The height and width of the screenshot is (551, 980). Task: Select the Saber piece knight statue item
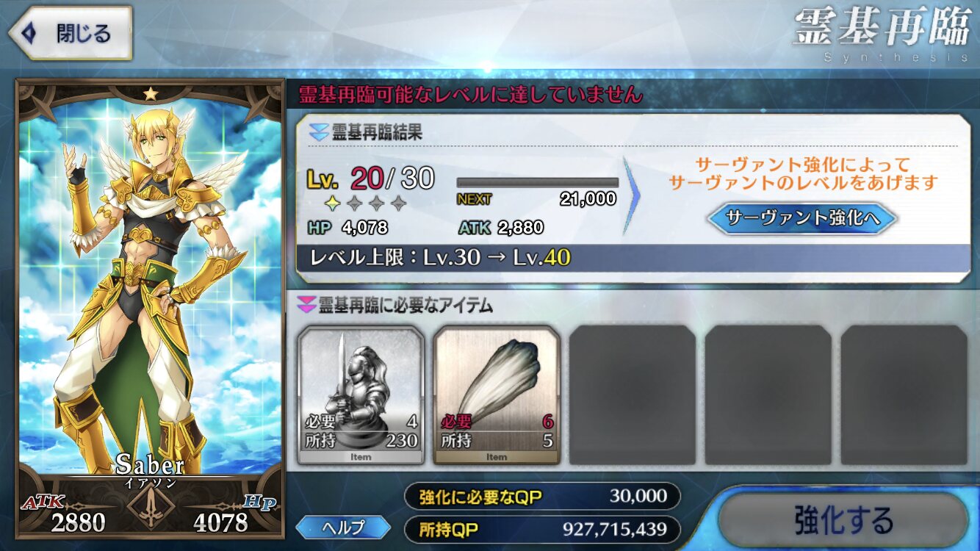coord(361,395)
